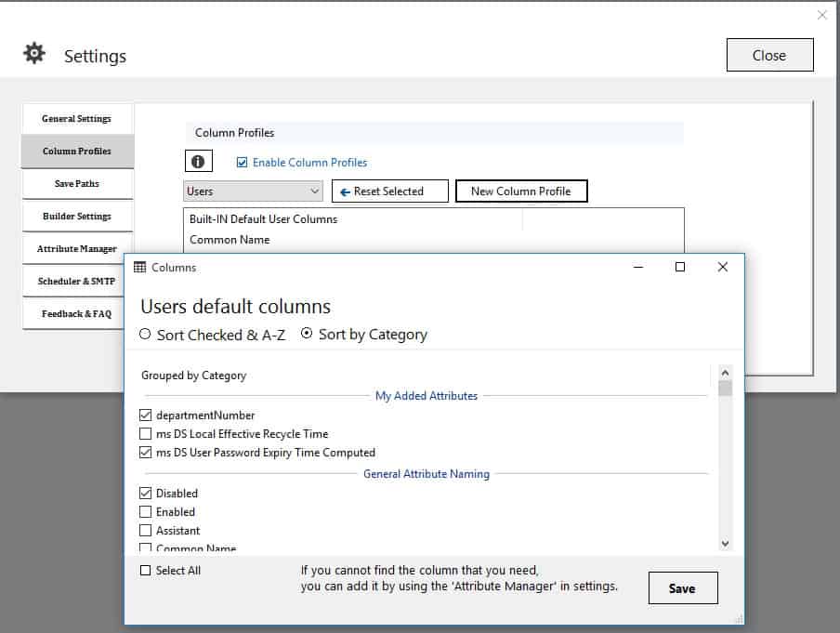The image size is (840, 633).
Task: Open the General Settings tab
Action: (77, 118)
